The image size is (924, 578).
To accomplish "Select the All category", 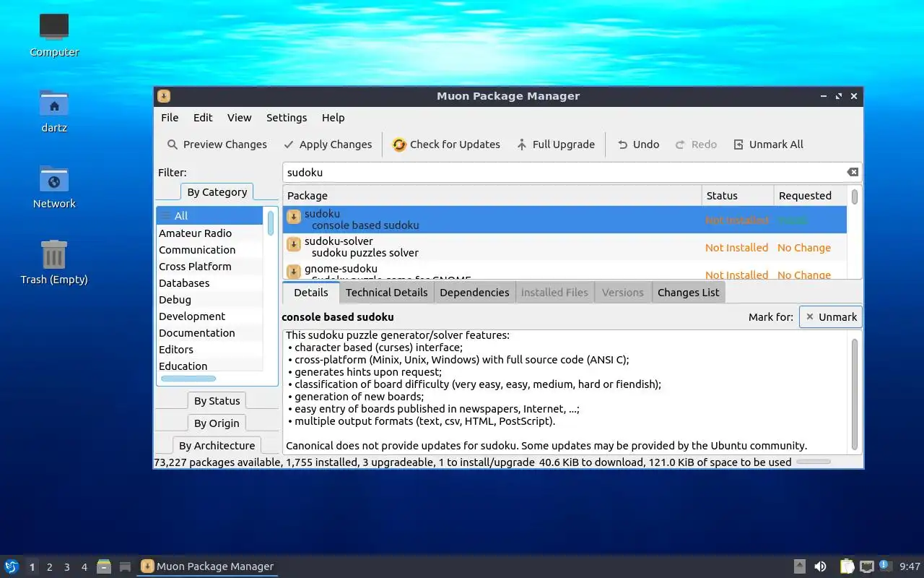I will 209,215.
